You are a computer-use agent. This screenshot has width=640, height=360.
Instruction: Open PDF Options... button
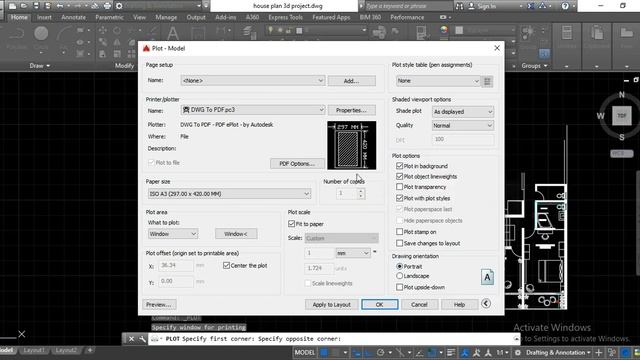coord(297,164)
